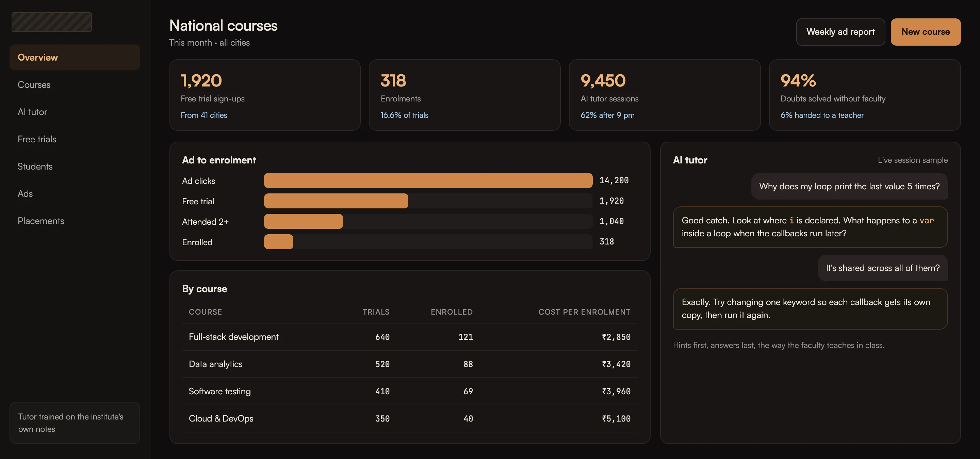Select the 9,450 AI tutor sessions card

click(x=665, y=95)
